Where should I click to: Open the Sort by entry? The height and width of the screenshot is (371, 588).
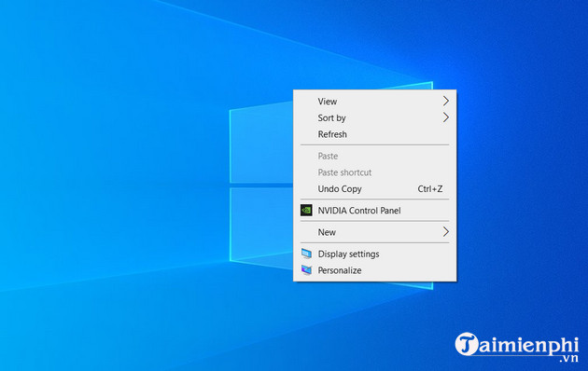pyautogui.click(x=374, y=117)
